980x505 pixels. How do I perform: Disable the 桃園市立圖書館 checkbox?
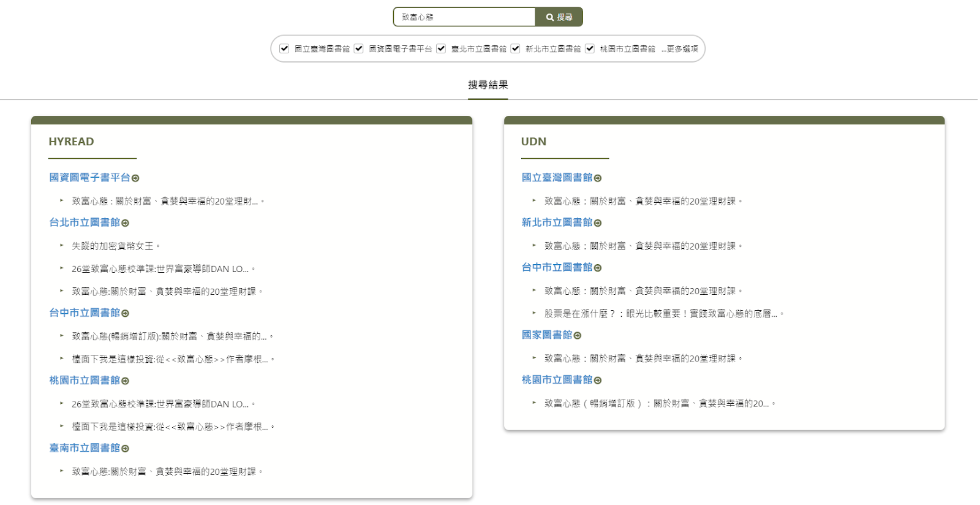click(x=590, y=48)
